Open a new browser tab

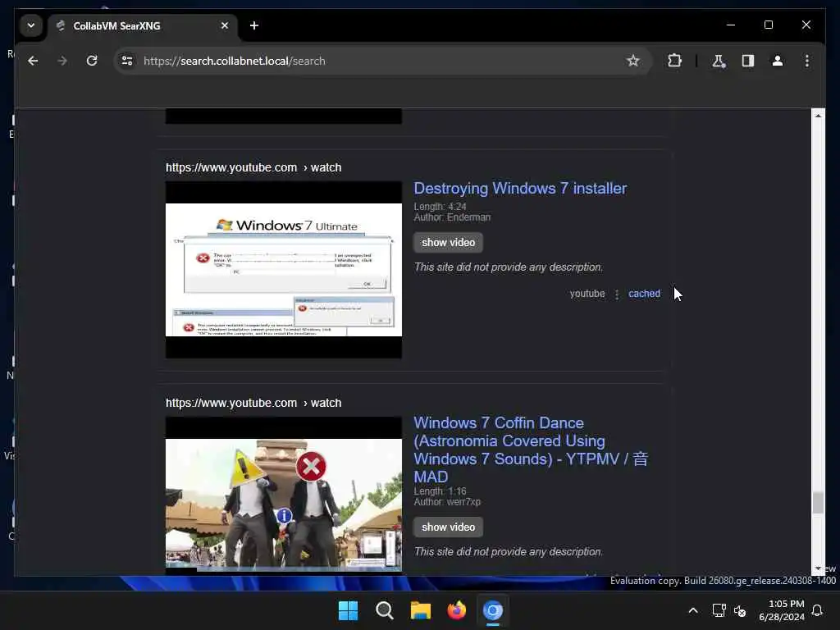pyautogui.click(x=254, y=25)
